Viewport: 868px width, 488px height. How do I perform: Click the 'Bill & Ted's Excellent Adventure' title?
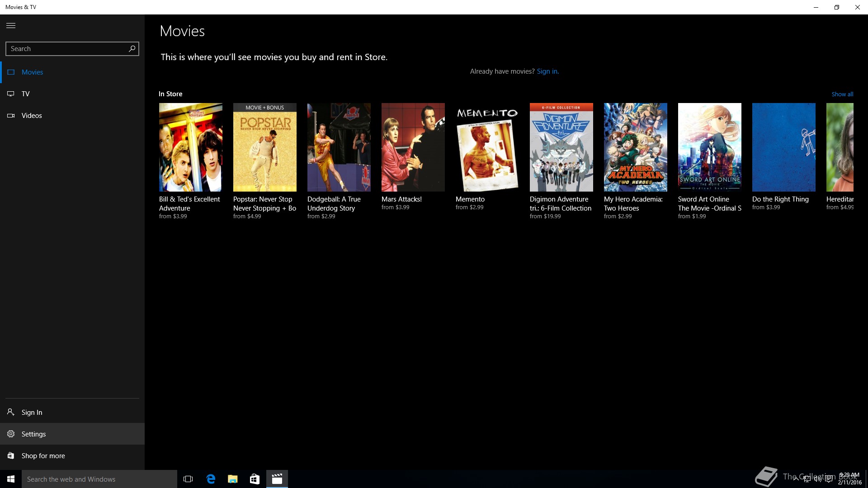pos(189,203)
